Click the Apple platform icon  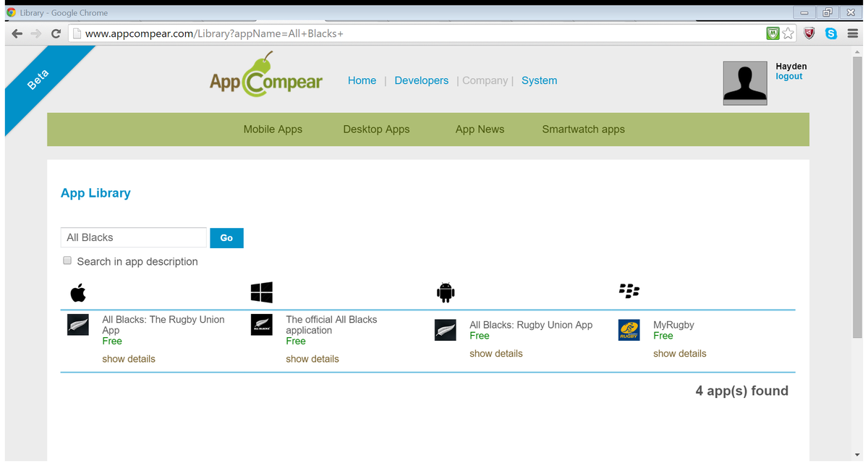[78, 293]
